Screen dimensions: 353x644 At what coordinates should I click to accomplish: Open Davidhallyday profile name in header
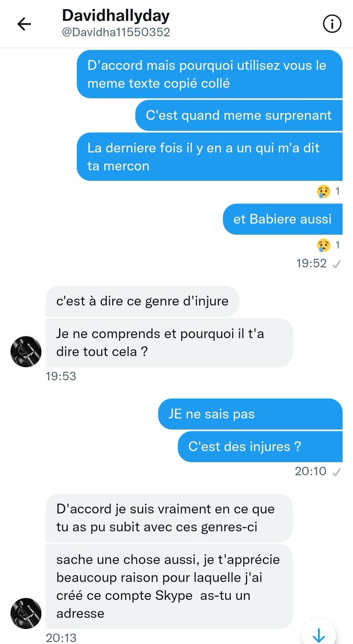116,16
